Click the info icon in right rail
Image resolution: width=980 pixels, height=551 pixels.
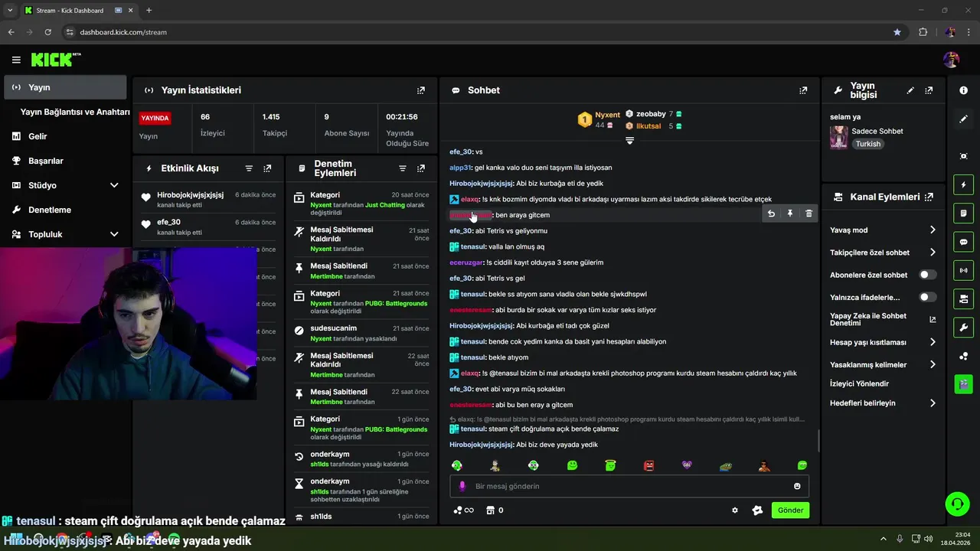point(963,90)
